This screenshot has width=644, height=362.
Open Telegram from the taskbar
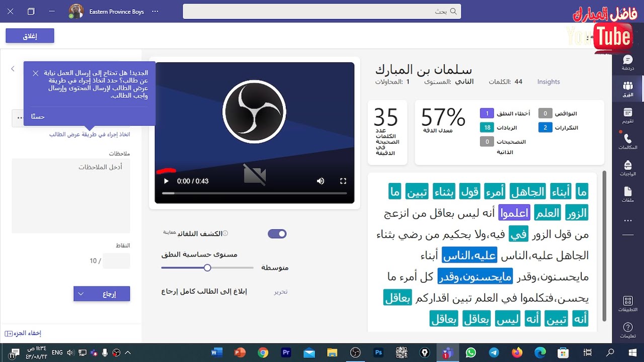pos(494,352)
